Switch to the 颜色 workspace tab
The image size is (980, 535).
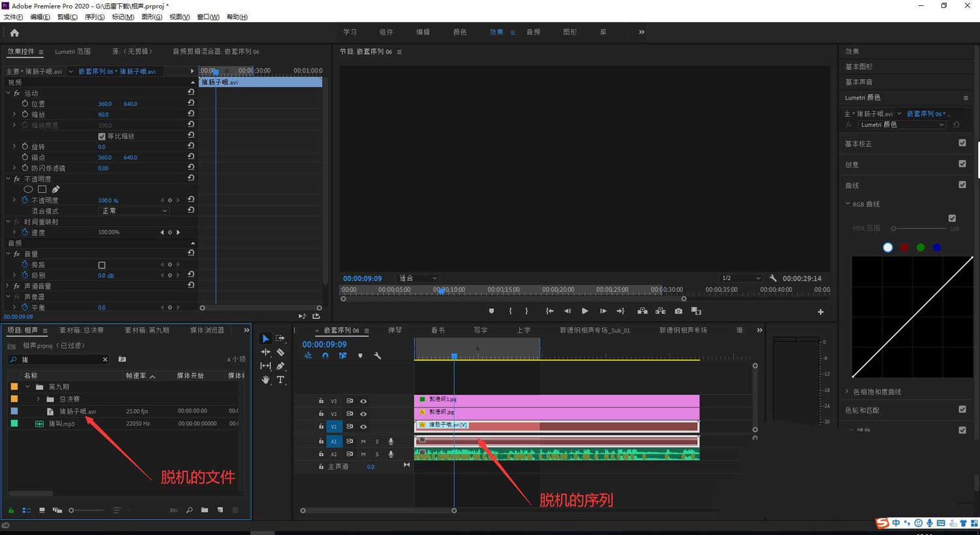[x=459, y=32]
